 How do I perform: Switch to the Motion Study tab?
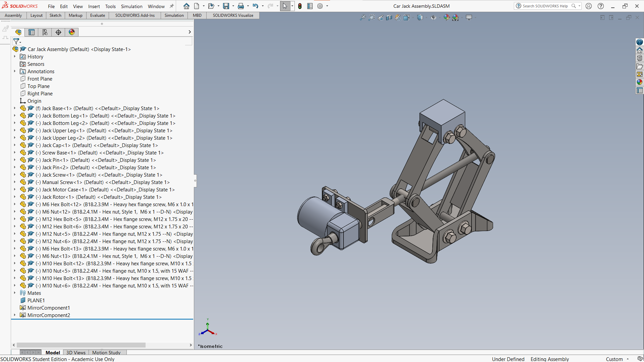tap(106, 353)
